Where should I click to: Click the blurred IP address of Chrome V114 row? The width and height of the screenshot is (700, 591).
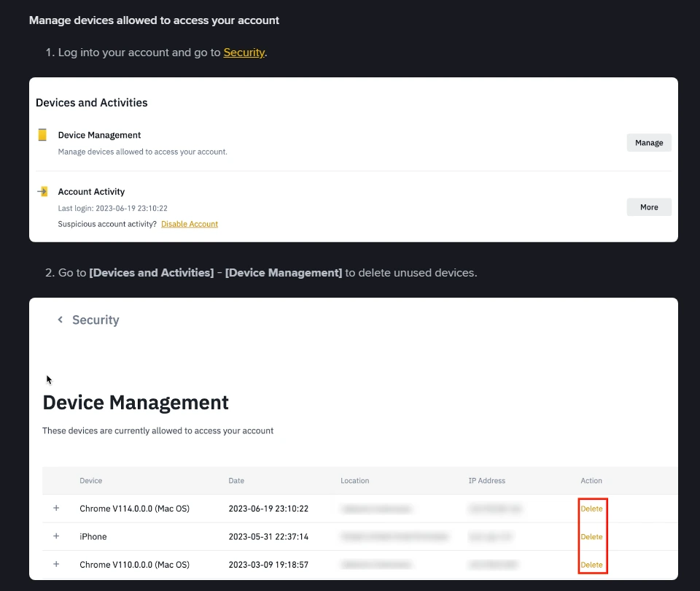click(494, 509)
